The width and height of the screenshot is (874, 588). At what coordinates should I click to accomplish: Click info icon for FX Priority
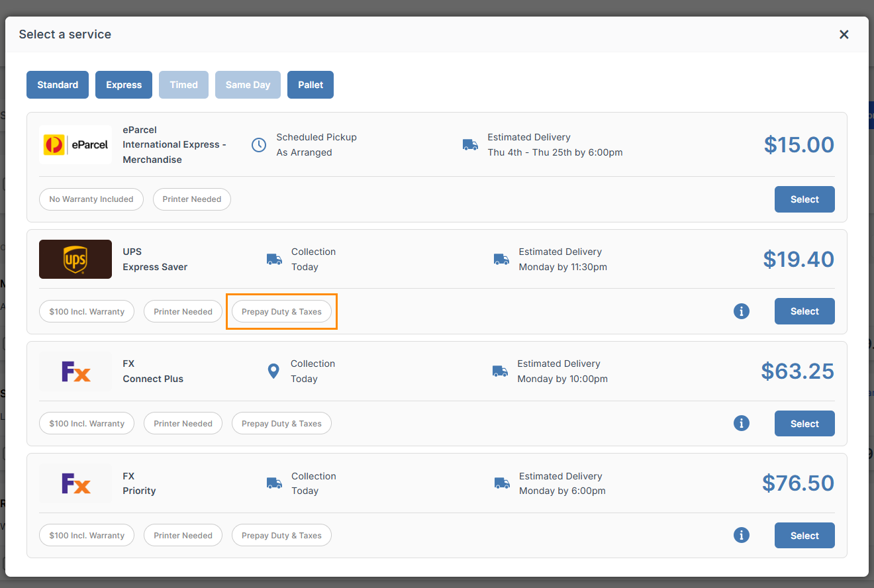point(742,535)
